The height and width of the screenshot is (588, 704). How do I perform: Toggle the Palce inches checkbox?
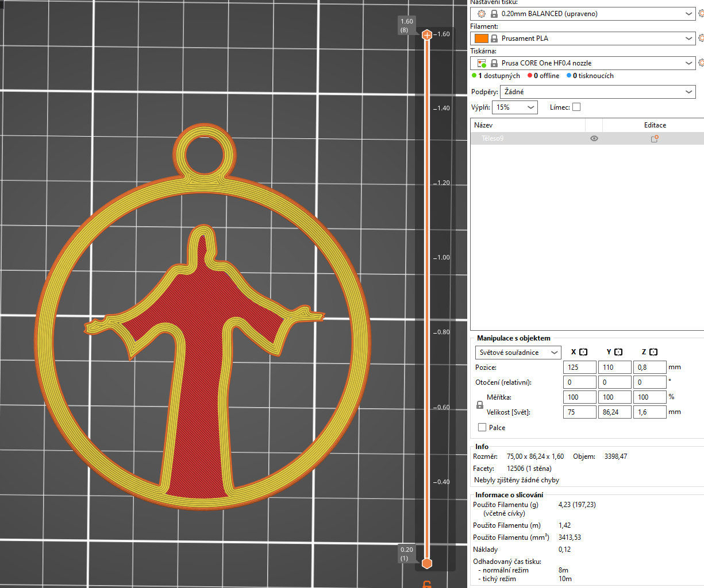[x=482, y=427]
